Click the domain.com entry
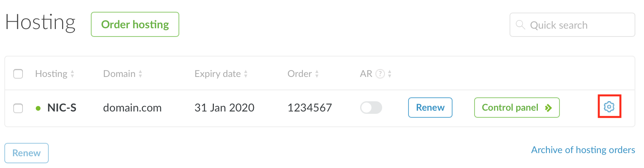 (x=132, y=108)
